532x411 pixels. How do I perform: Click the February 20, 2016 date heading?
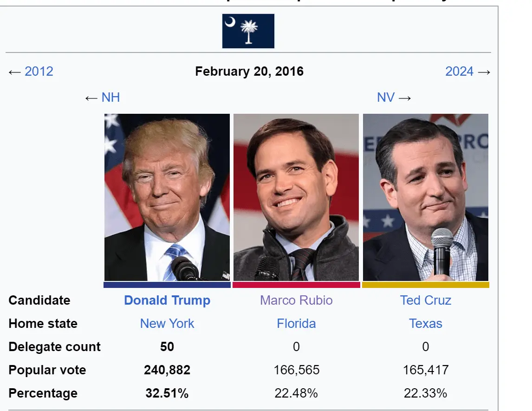coord(249,72)
